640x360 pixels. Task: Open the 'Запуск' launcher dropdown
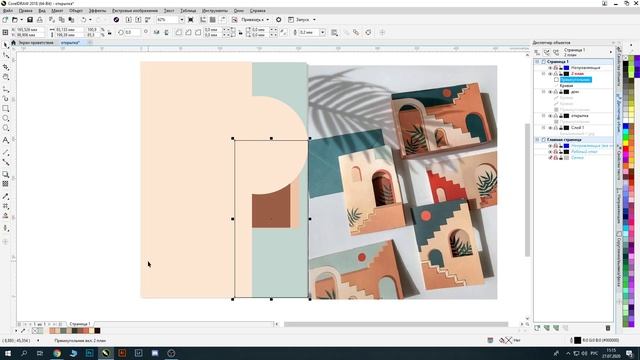point(314,20)
